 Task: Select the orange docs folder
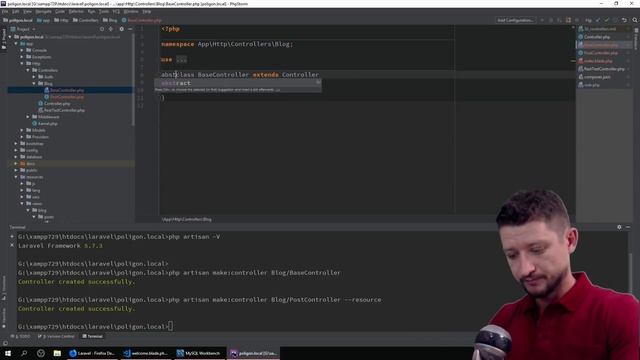[30, 164]
